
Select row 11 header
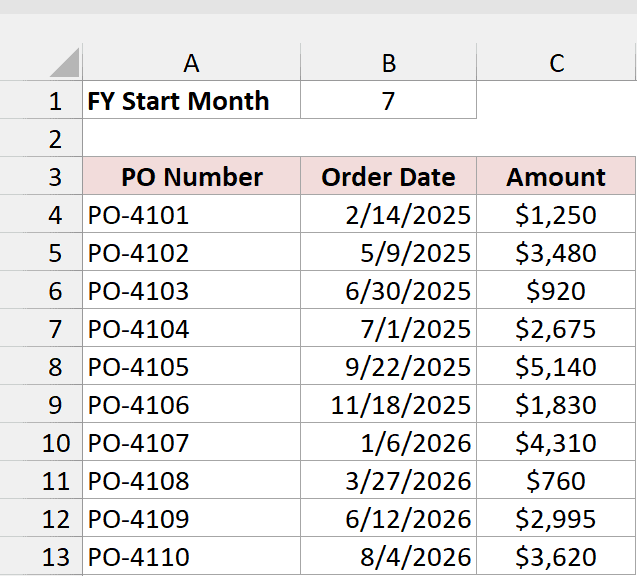coord(41,480)
